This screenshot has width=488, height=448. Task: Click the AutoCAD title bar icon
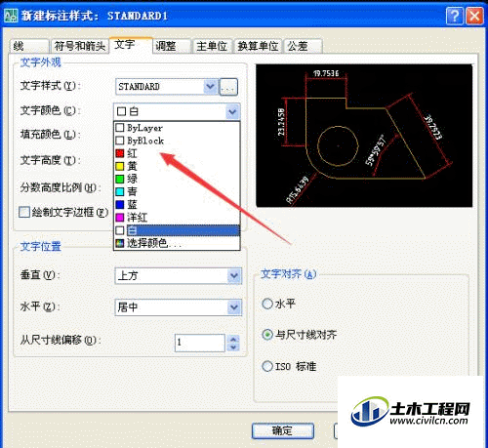11,16
